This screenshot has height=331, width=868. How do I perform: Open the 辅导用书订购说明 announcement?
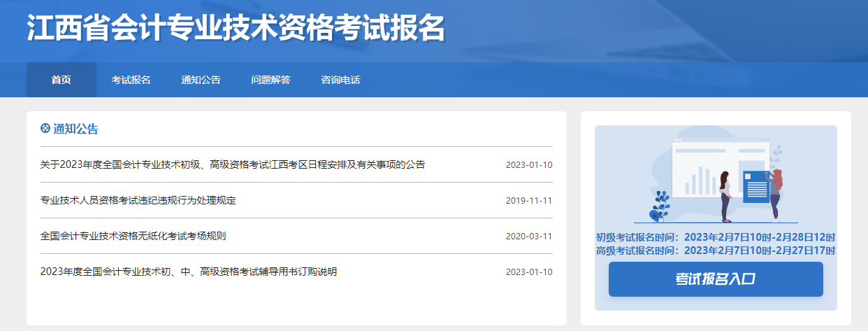pos(189,272)
